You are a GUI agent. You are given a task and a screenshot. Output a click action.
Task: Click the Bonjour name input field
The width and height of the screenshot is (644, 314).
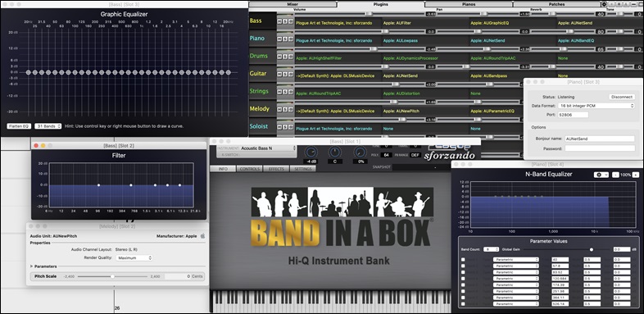(x=600, y=139)
